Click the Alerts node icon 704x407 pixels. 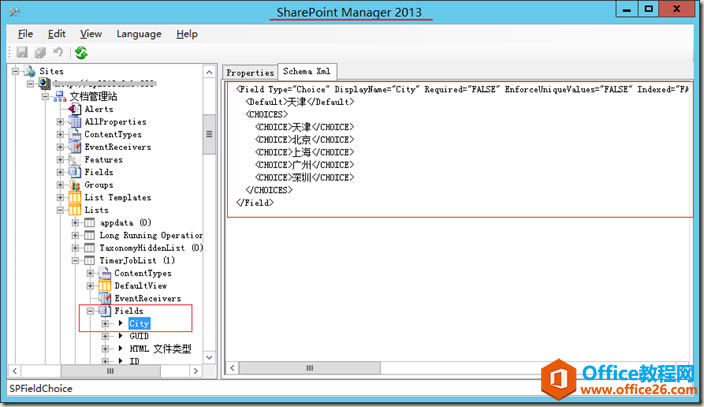pyautogui.click(x=75, y=109)
